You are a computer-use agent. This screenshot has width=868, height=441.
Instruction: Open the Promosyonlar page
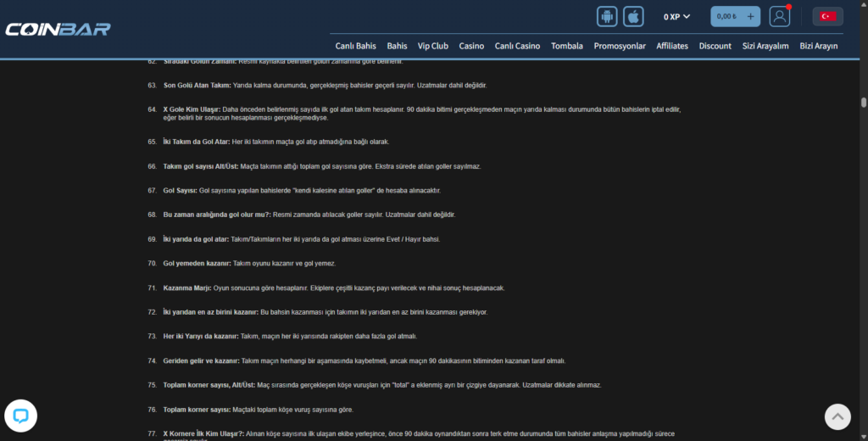620,46
